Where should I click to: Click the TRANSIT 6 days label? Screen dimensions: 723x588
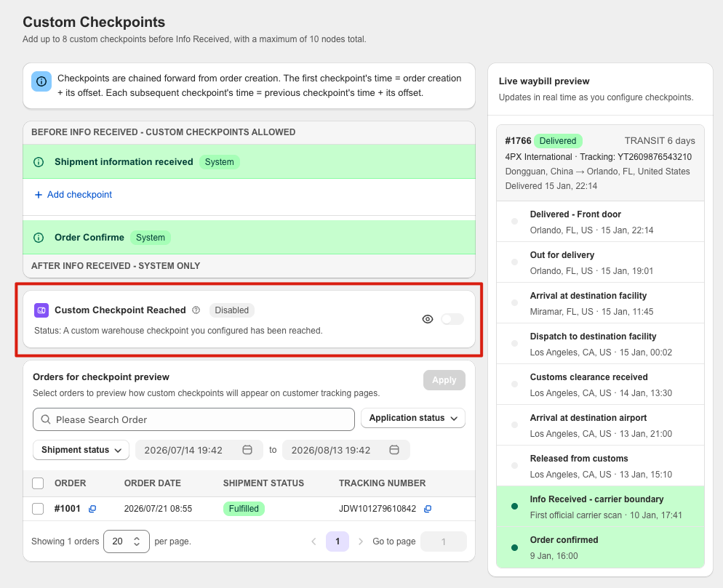point(660,140)
